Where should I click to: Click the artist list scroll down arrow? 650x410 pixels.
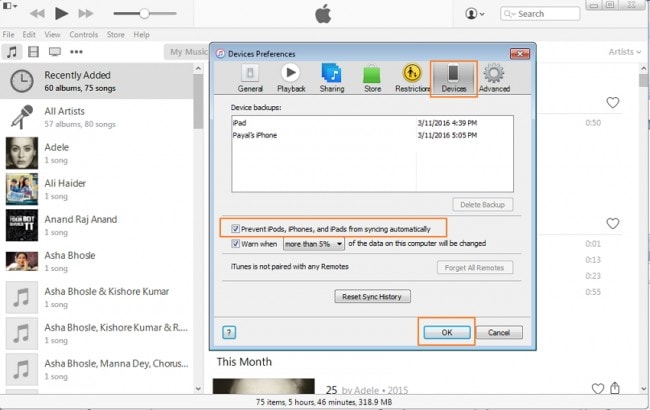coord(198,388)
